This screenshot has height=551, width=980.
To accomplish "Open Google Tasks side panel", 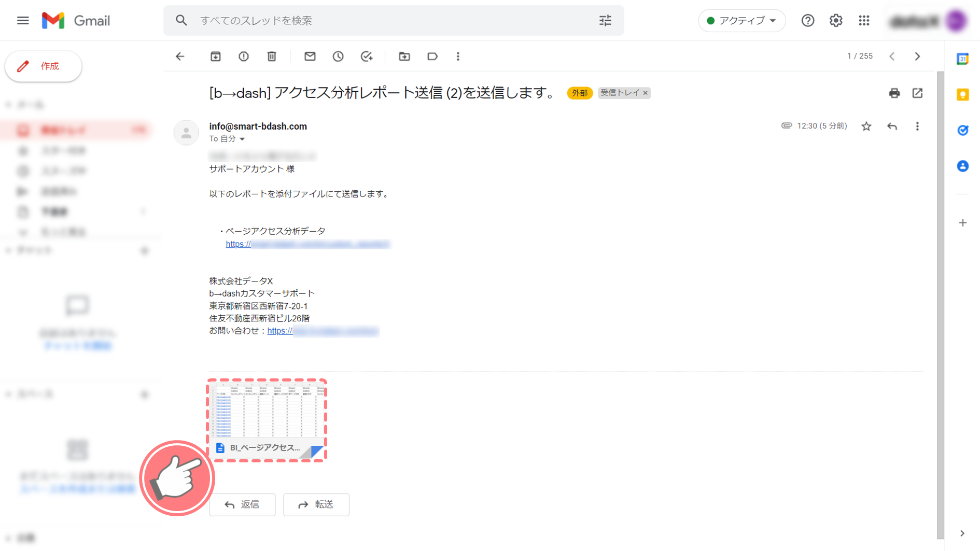I will (962, 130).
